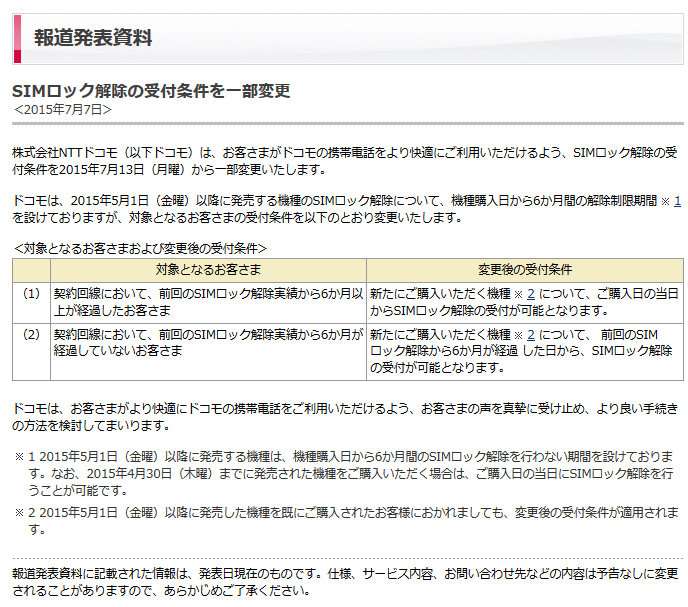
Task: Select line の方法を検討してまいります
Action: pyautogui.click(x=91, y=426)
